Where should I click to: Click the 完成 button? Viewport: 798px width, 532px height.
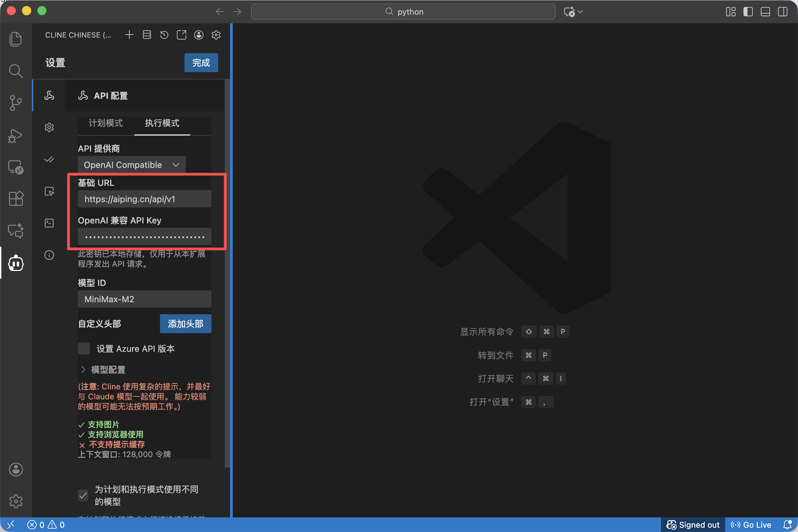[x=201, y=63]
